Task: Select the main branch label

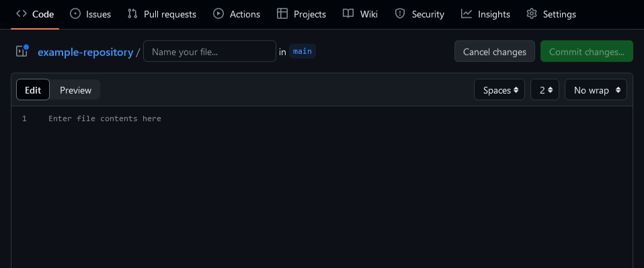Action: coord(303,51)
